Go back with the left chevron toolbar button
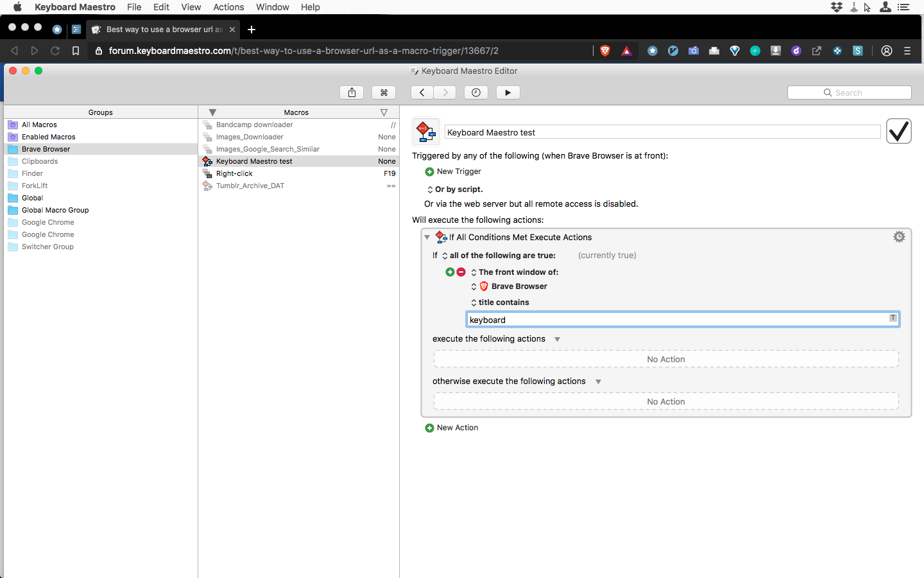Screen dimensions: 924x578 tap(422, 92)
